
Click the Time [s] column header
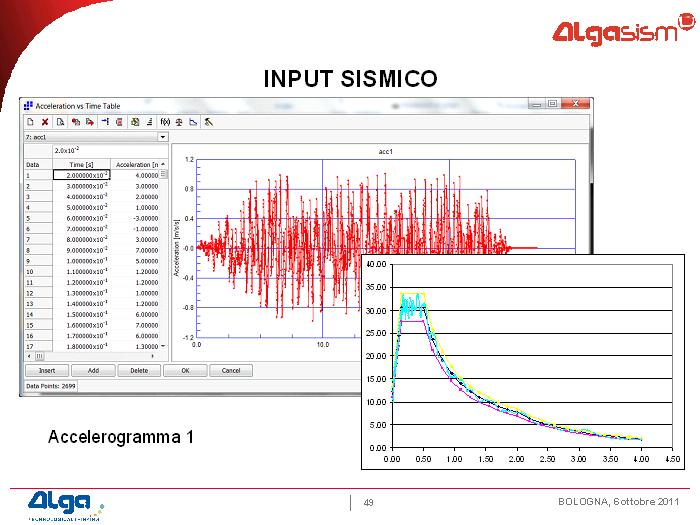pyautogui.click(x=81, y=164)
